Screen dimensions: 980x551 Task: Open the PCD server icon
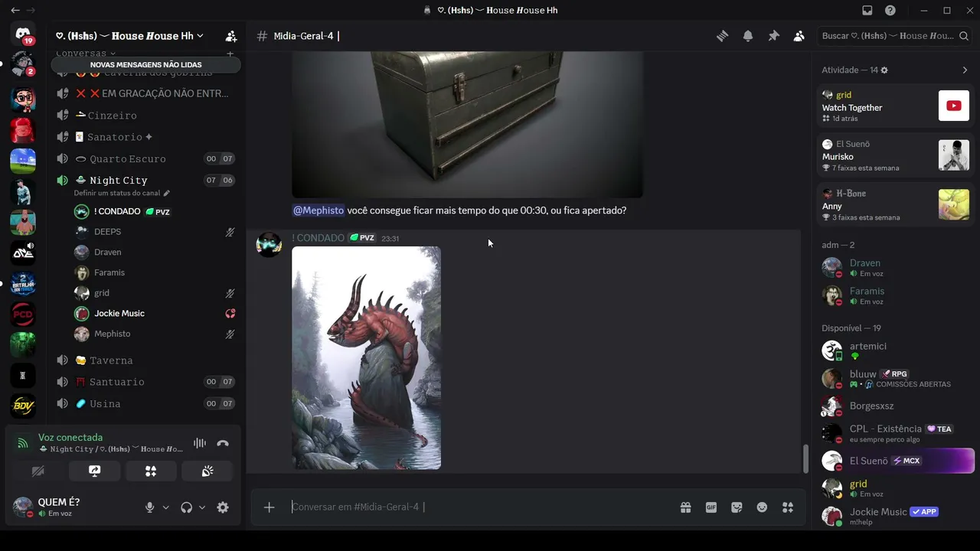point(23,314)
